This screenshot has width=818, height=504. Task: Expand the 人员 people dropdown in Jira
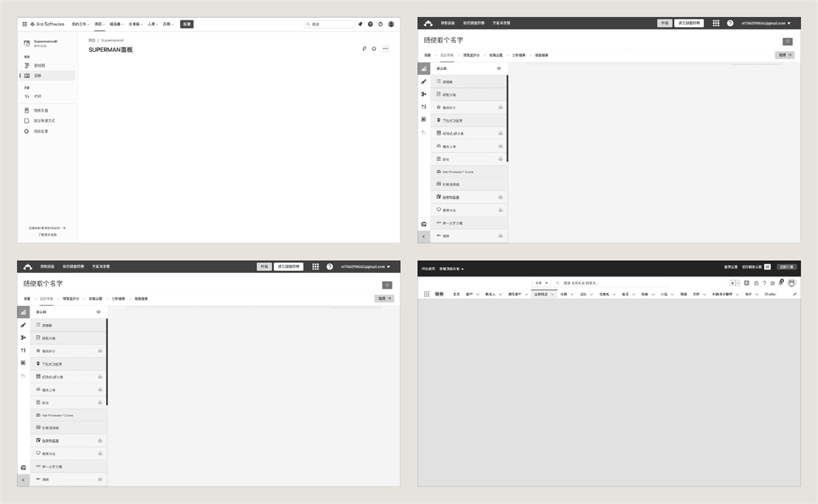click(153, 24)
